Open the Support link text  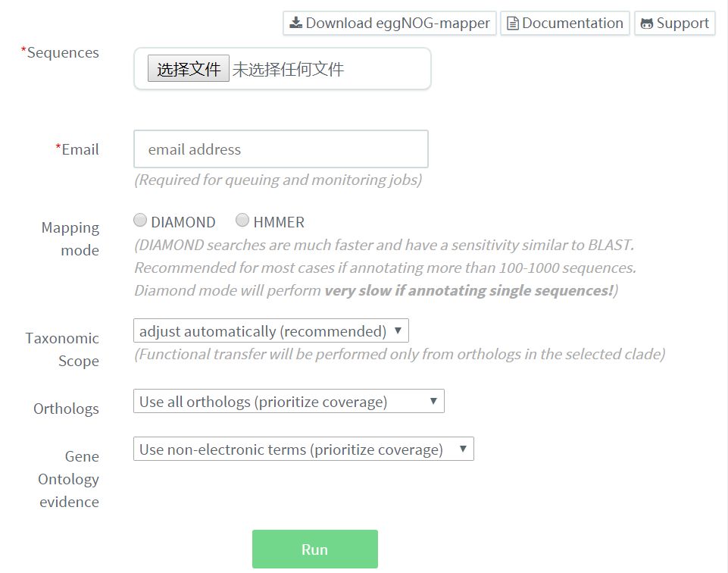[683, 23]
